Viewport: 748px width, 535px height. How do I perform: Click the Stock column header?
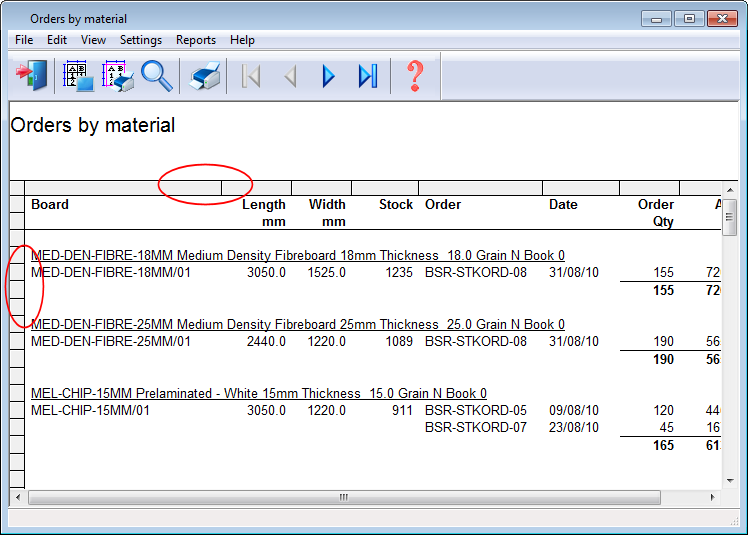396,204
